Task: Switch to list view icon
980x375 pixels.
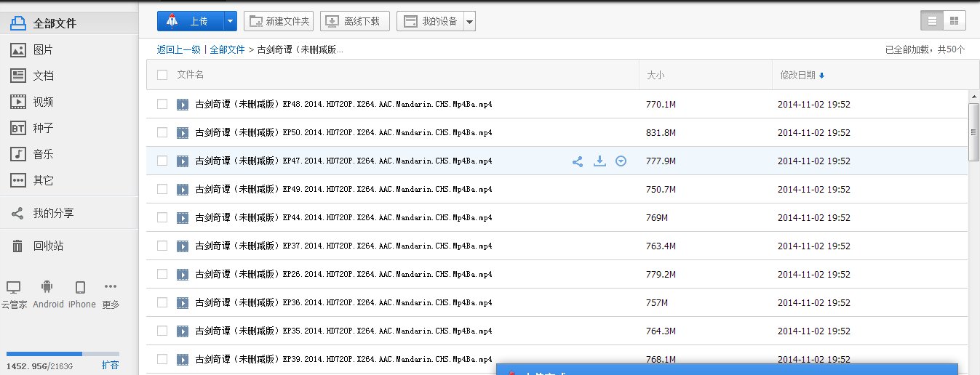Action: click(x=931, y=21)
